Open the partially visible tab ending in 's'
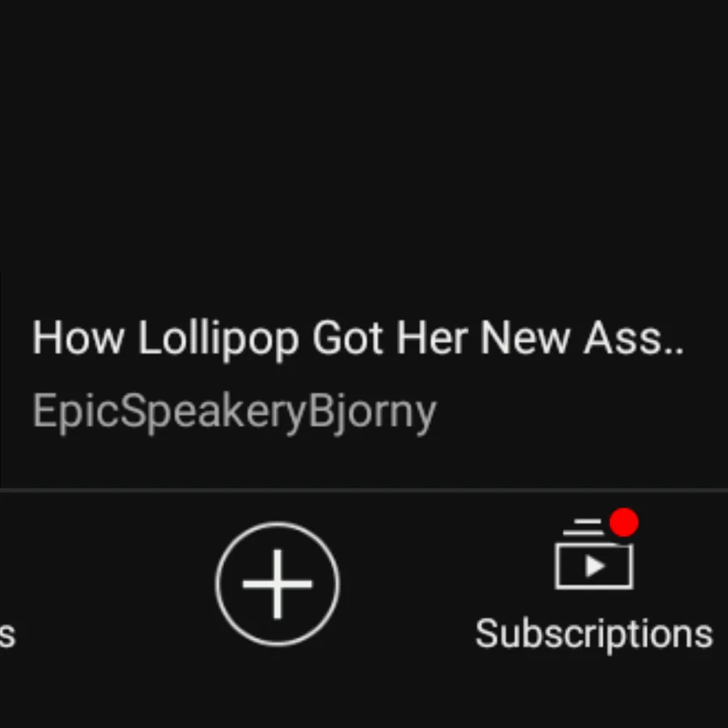The width and height of the screenshot is (728, 728). (x=7, y=635)
